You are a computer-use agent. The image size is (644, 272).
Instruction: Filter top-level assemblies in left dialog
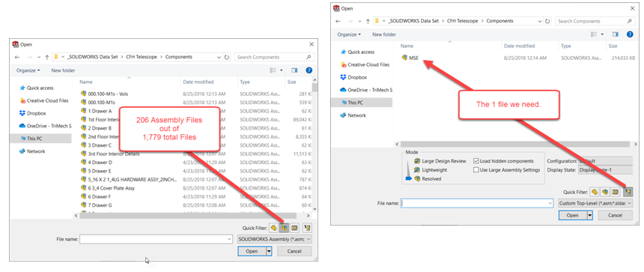(x=307, y=227)
